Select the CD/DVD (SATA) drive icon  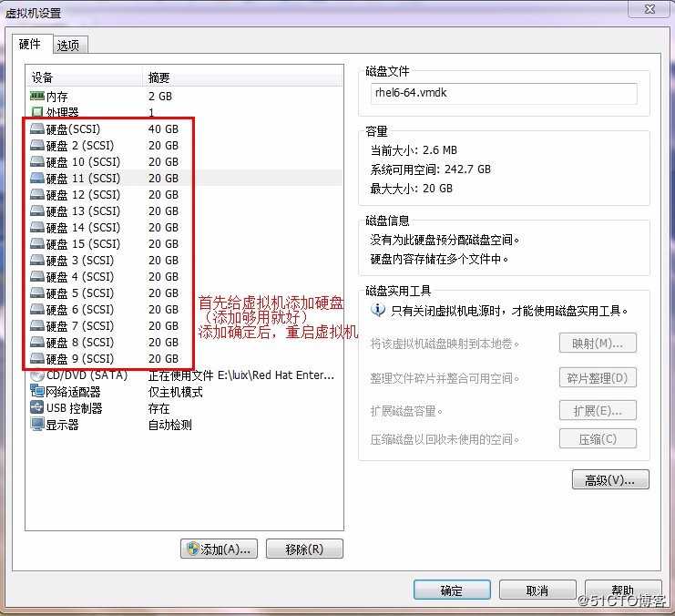pyautogui.click(x=37, y=375)
